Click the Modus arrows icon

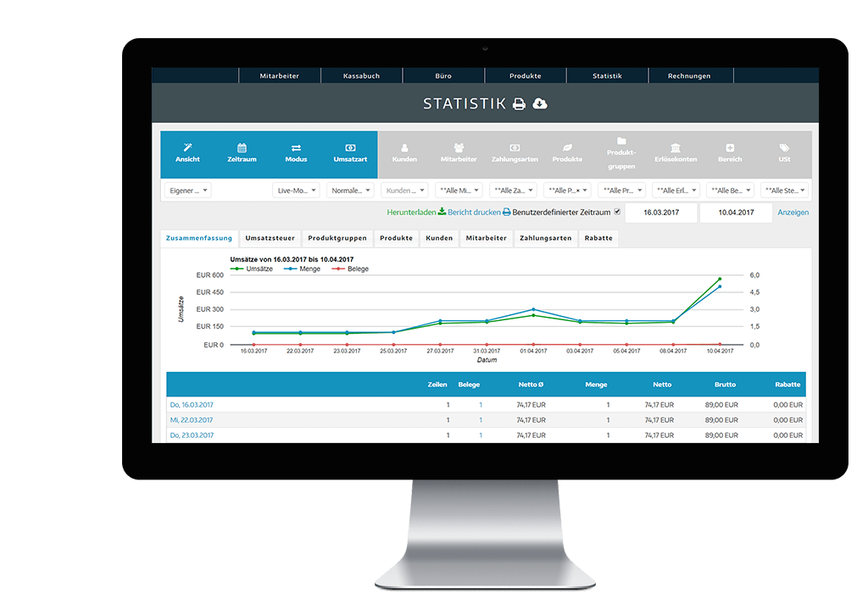(x=297, y=146)
